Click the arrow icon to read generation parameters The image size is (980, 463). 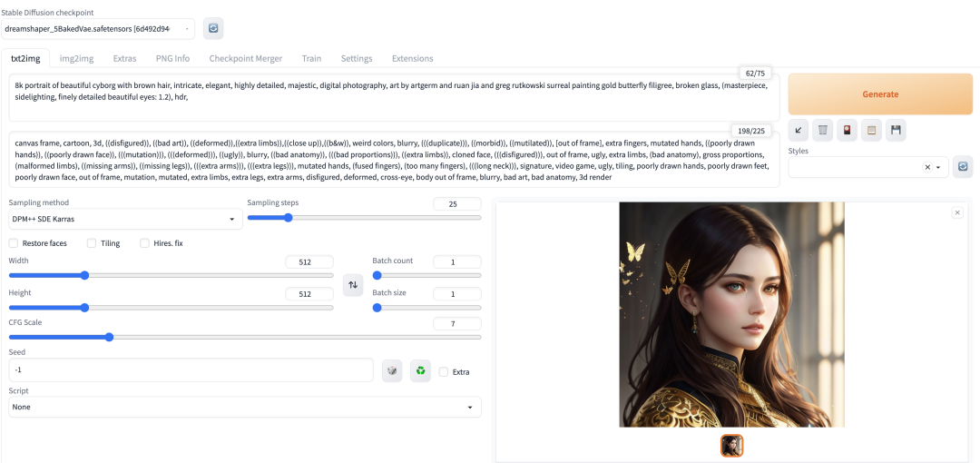point(799,130)
